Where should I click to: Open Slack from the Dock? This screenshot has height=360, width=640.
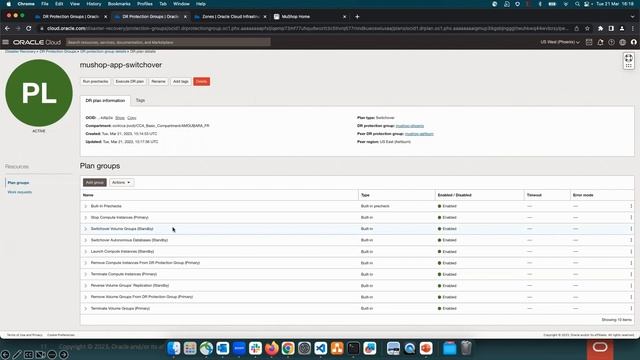coord(255,348)
